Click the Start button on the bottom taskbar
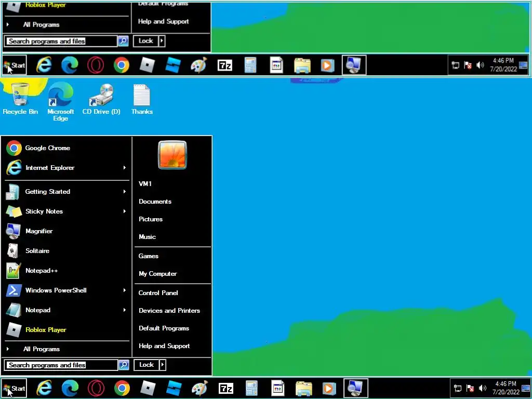 tap(14, 388)
